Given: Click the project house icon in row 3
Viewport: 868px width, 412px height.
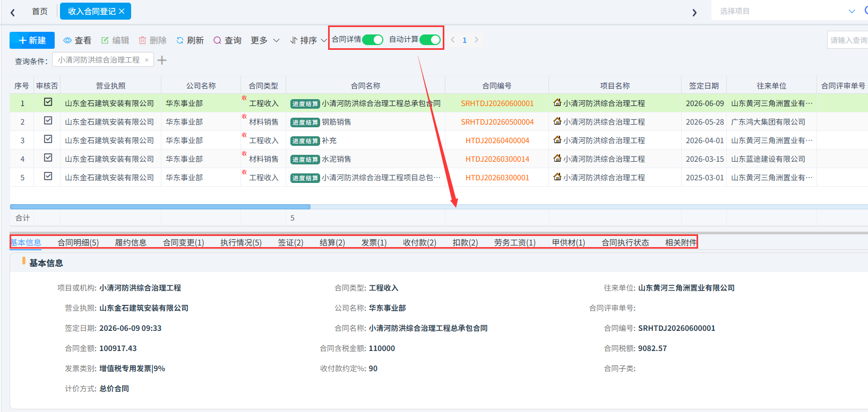Looking at the screenshot, I should [x=557, y=139].
